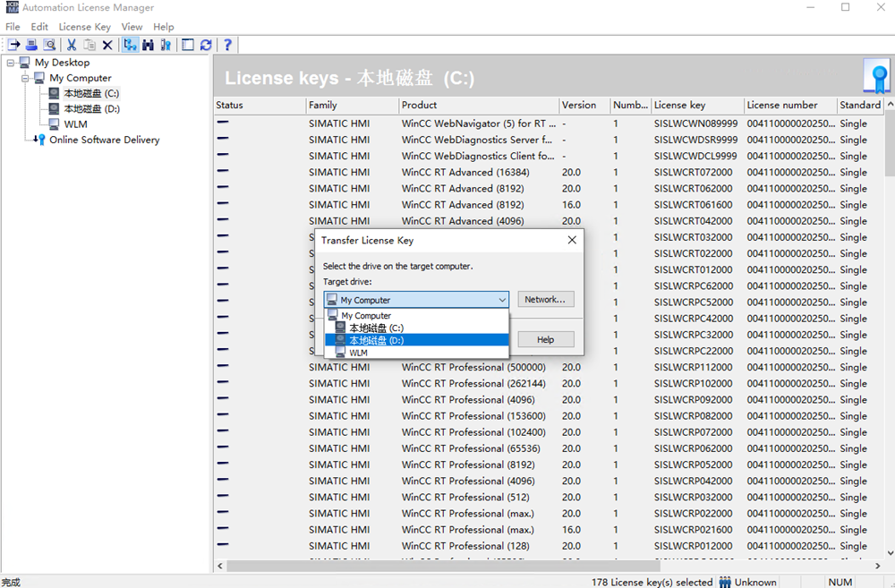Click the Print toolbar icon
Viewport: 895px width, 588px height.
[x=31, y=45]
